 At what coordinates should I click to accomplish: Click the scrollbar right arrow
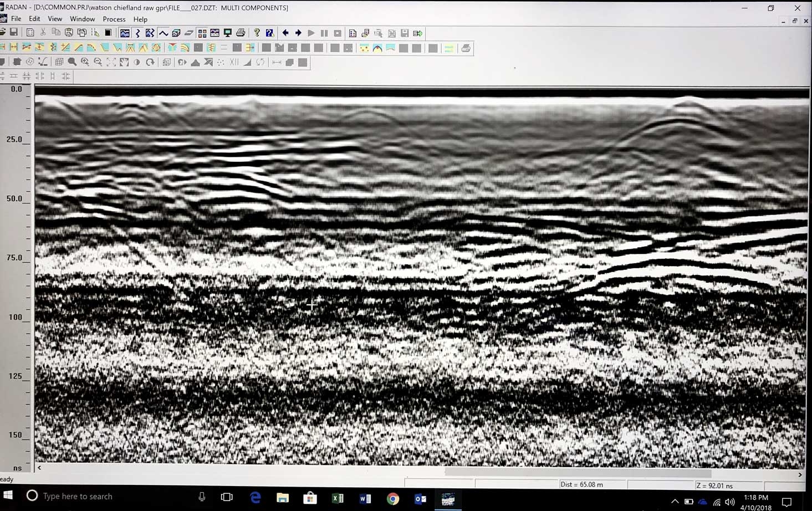(x=800, y=474)
